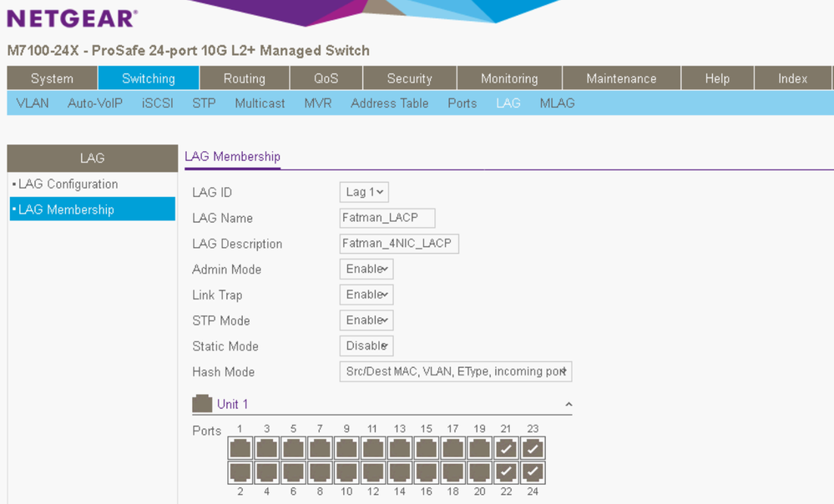
Task: Open the Static Mode dropdown
Action: [x=366, y=345]
